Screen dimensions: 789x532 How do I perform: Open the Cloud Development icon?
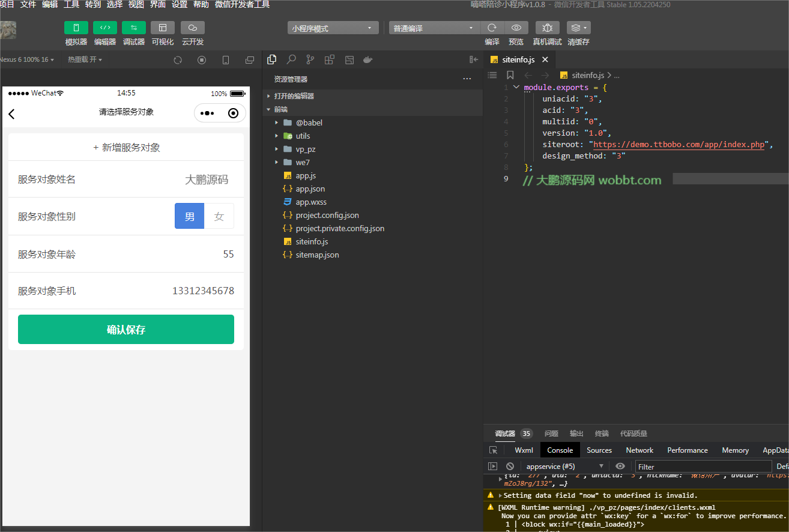(x=192, y=28)
